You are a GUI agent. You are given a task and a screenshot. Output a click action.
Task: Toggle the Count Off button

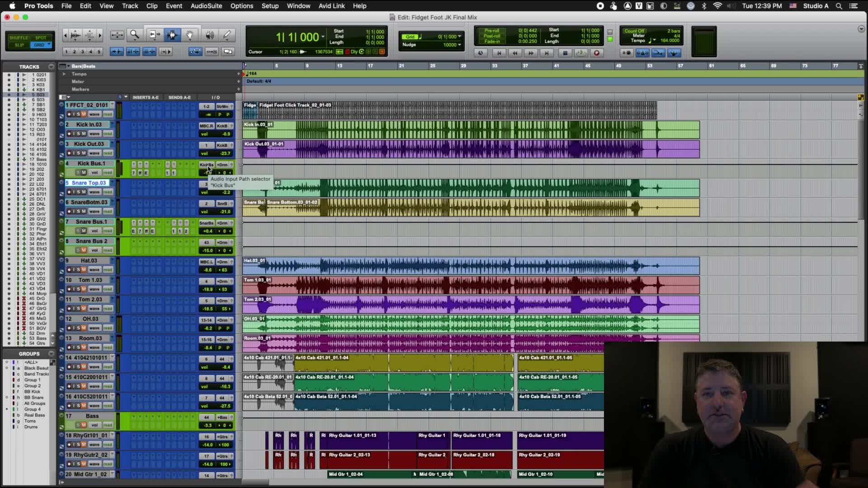(634, 31)
